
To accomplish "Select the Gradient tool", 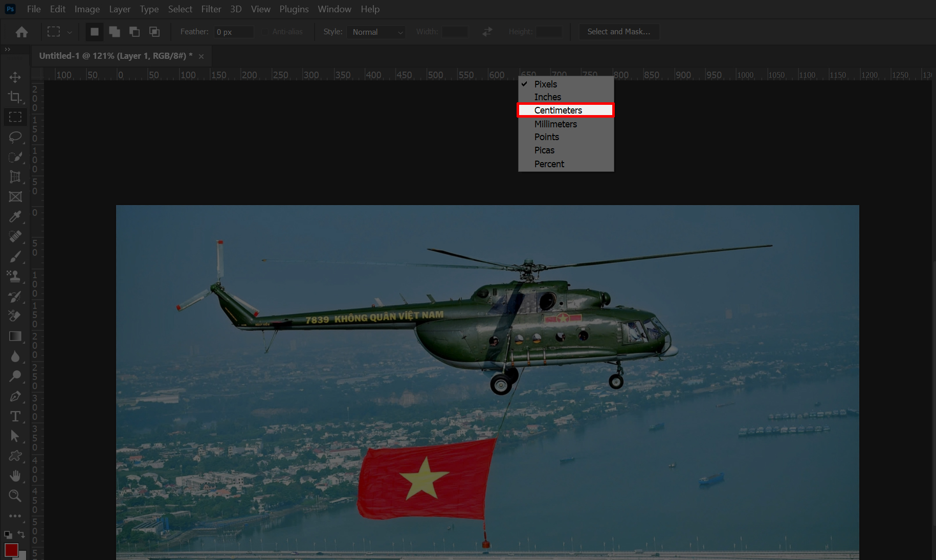I will pyautogui.click(x=15, y=337).
